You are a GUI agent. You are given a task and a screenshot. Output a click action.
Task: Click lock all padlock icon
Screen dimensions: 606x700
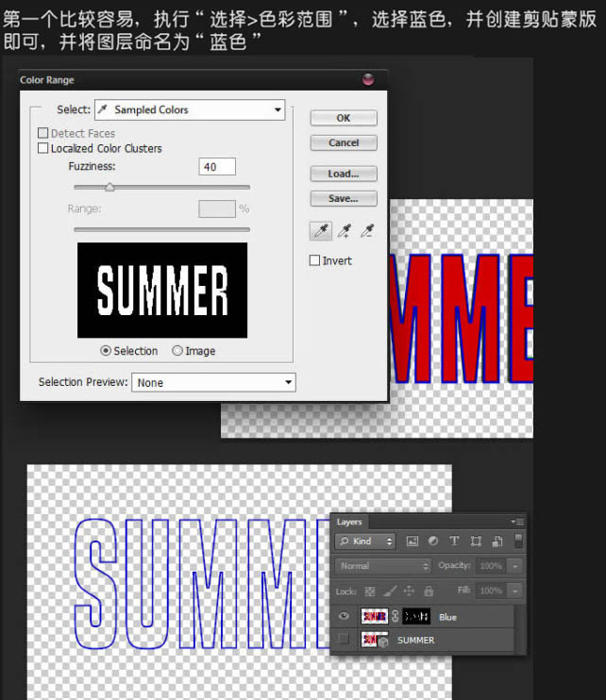coord(429,592)
